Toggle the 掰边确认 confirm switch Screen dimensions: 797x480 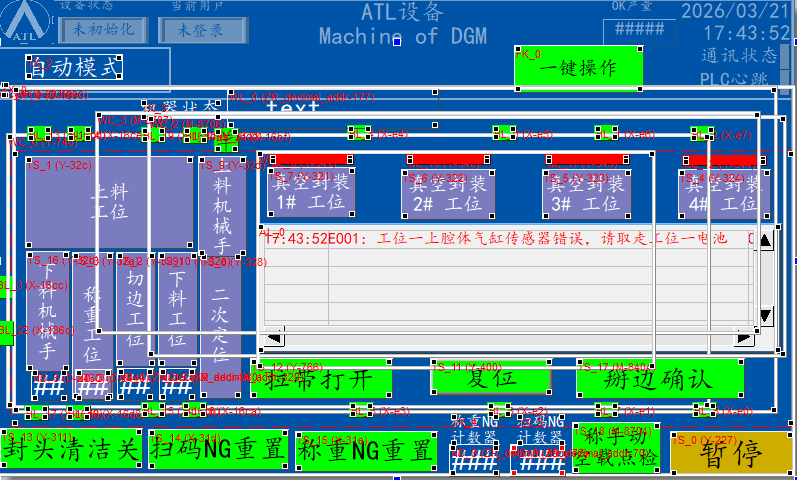pyautogui.click(x=660, y=379)
